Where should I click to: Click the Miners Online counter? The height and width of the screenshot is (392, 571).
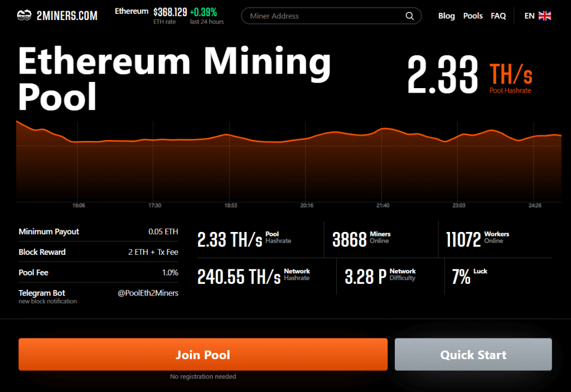(368, 239)
